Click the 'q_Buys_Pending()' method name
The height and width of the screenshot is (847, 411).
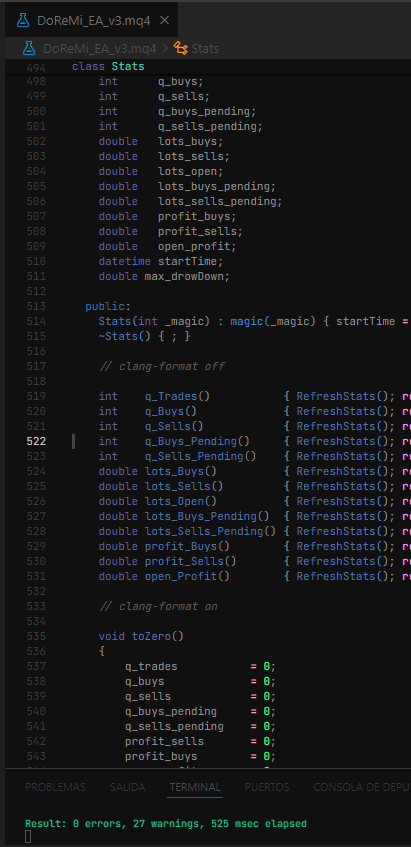[197, 441]
